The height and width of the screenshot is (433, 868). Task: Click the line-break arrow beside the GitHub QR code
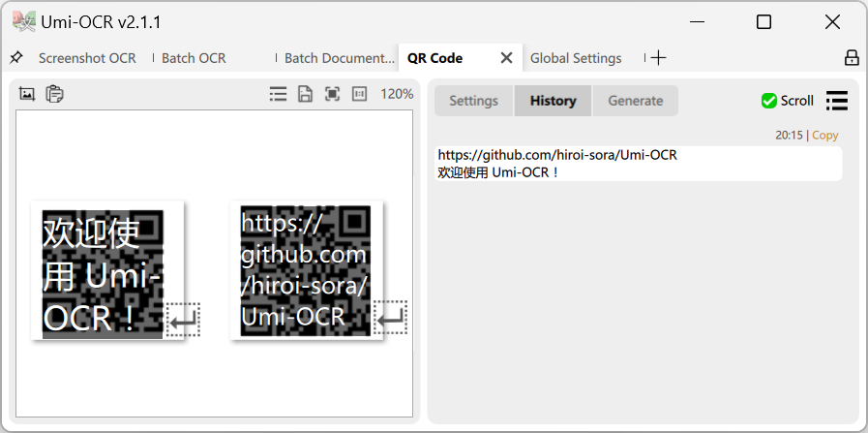click(391, 317)
